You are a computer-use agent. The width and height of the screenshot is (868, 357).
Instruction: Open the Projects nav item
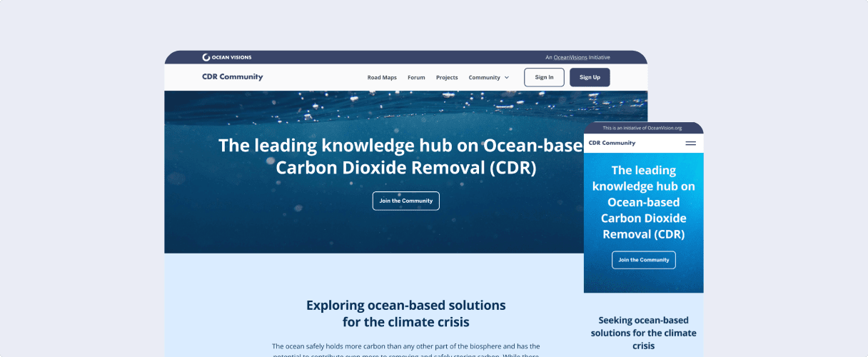(x=447, y=78)
